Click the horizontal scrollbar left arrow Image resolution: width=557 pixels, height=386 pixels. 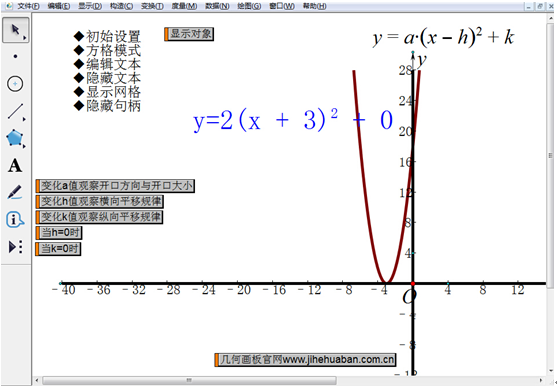[x=37, y=381]
